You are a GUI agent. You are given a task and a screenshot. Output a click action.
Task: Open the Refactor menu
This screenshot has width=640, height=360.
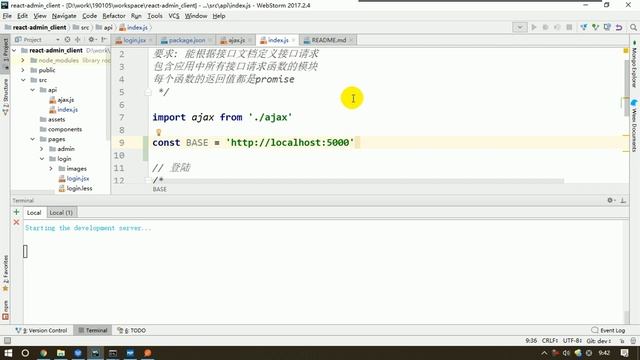[x=113, y=16]
